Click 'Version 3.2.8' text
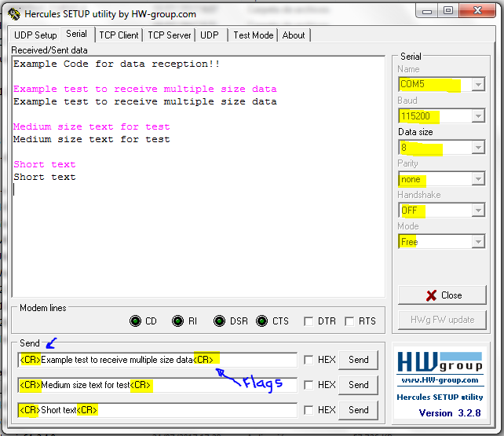The width and height of the screenshot is (504, 436). (450, 413)
